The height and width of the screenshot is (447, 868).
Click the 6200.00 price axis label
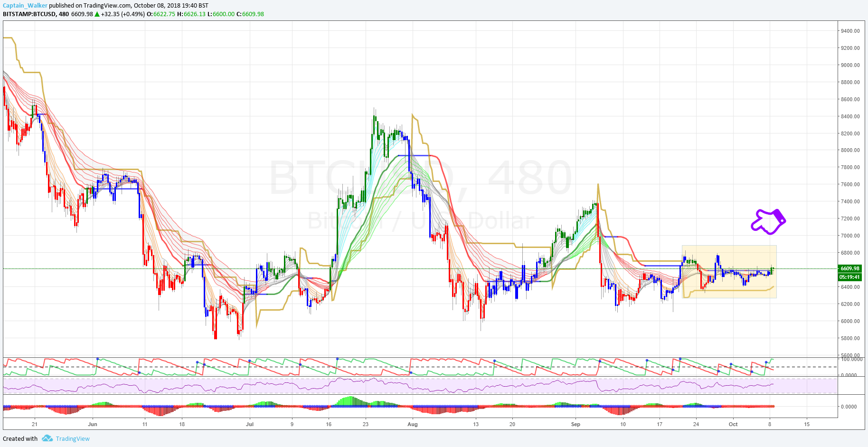[x=850, y=304]
